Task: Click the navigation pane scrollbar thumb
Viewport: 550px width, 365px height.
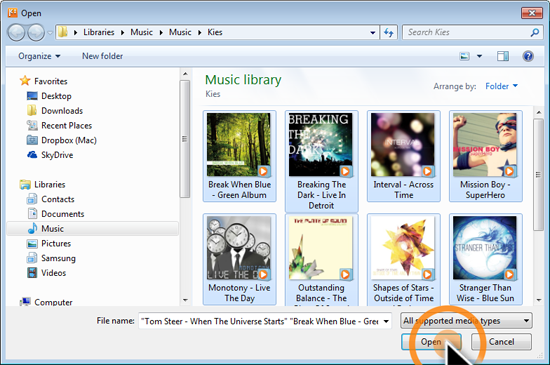Action: click(x=185, y=139)
